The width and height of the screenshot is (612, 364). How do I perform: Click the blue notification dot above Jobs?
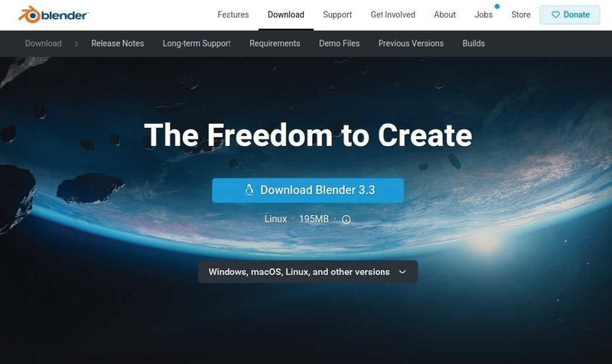(496, 6)
